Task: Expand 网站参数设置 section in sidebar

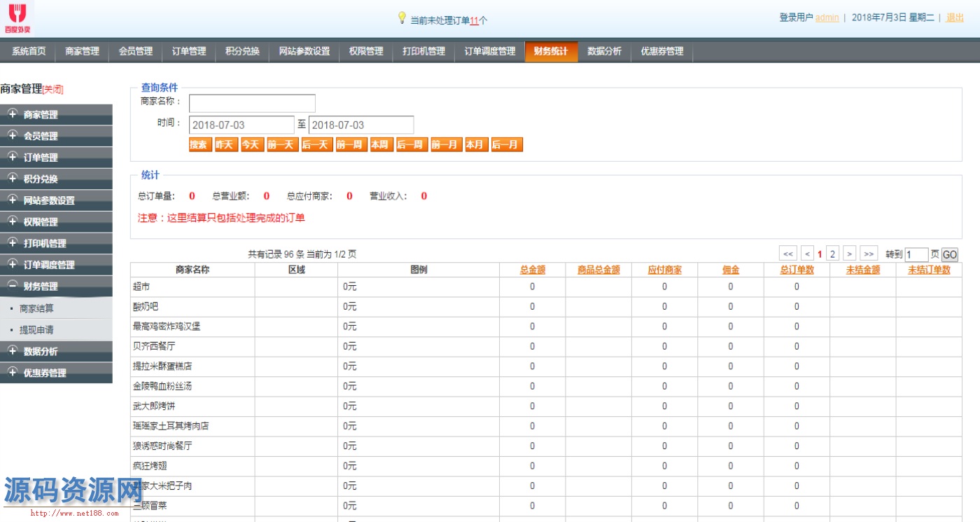Action: point(56,200)
